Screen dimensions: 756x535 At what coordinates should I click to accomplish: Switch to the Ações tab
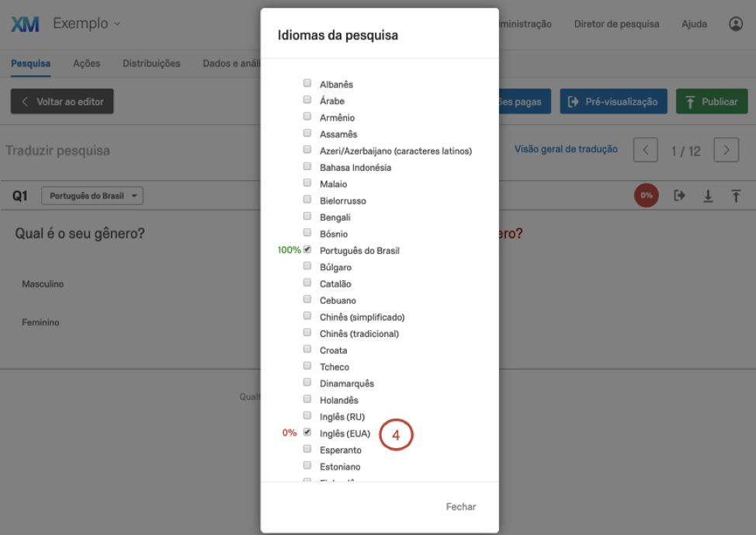[x=86, y=64]
